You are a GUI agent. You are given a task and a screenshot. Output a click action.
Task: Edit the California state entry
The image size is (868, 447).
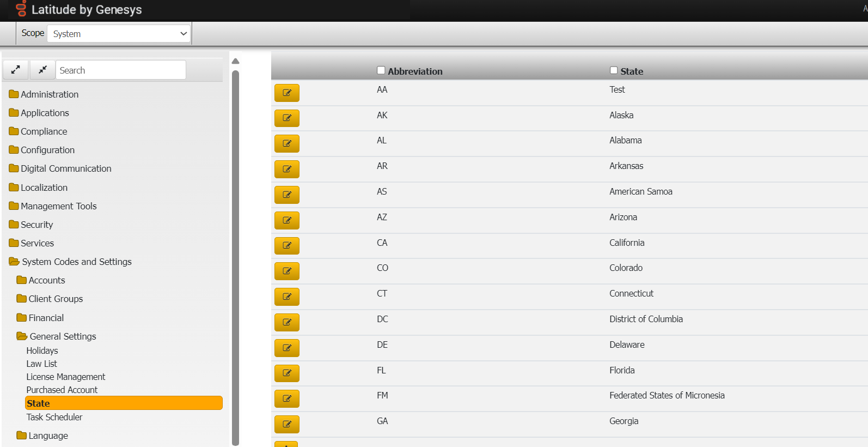(286, 245)
